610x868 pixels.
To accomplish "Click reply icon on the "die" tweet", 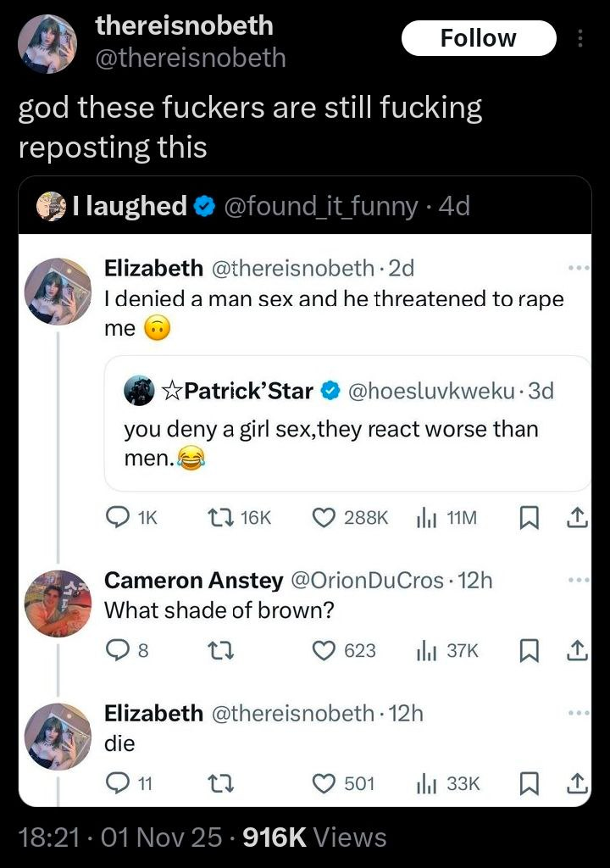I will [116, 784].
